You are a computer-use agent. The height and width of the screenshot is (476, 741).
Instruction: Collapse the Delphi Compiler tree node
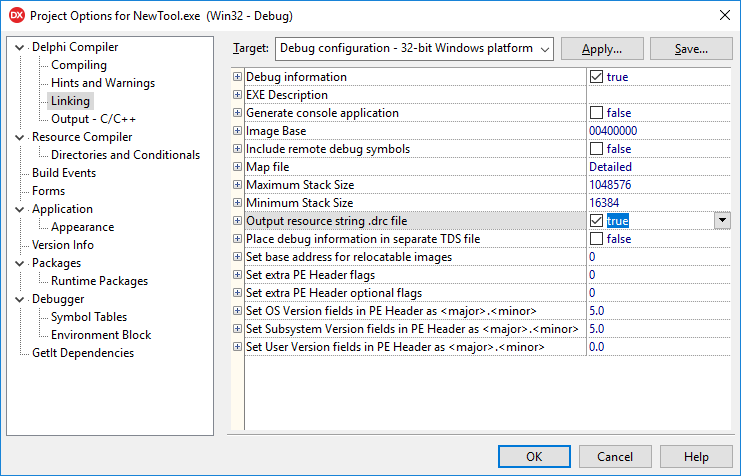[19, 47]
